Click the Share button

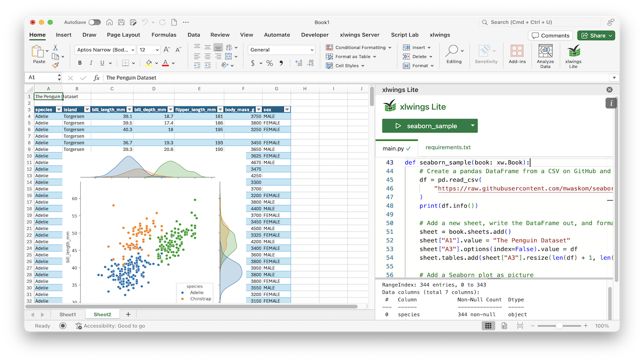click(x=596, y=35)
